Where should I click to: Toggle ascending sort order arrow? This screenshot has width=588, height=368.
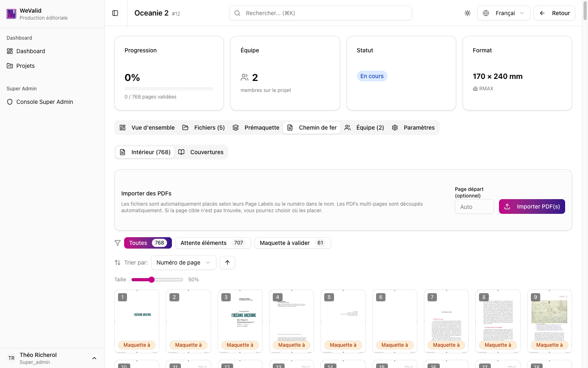pyautogui.click(x=227, y=263)
